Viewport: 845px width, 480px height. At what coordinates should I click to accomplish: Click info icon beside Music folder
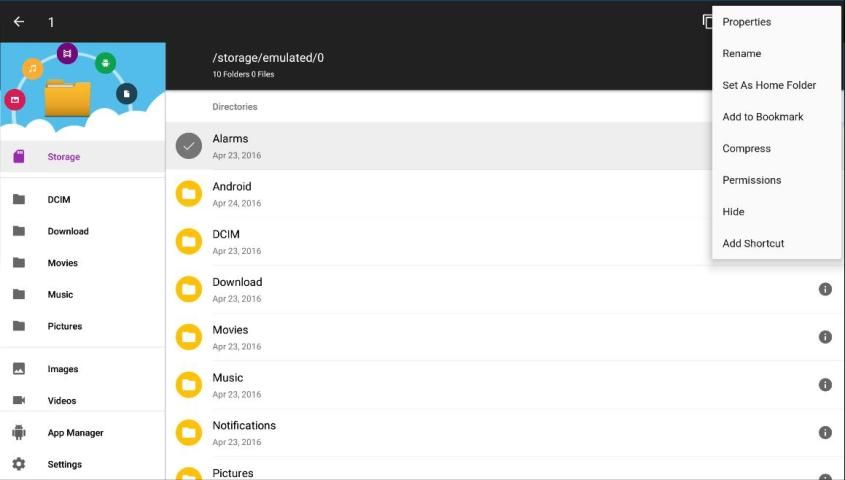tap(825, 385)
